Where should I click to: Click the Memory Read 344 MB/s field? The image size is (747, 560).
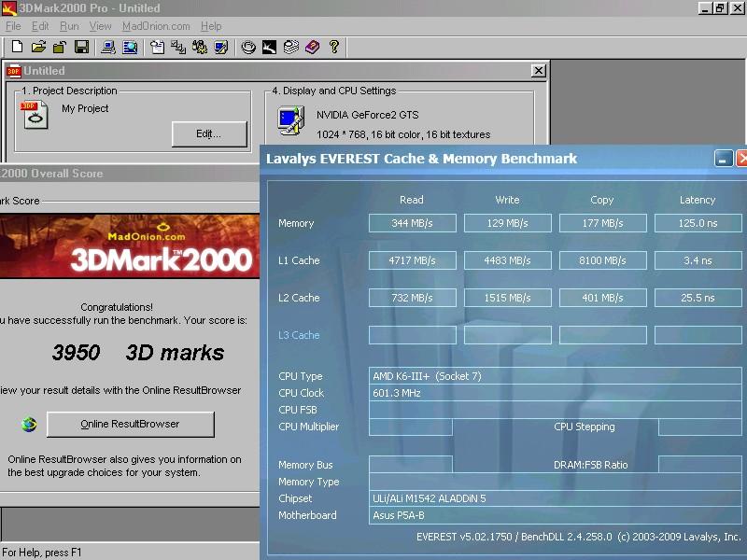[x=412, y=223]
